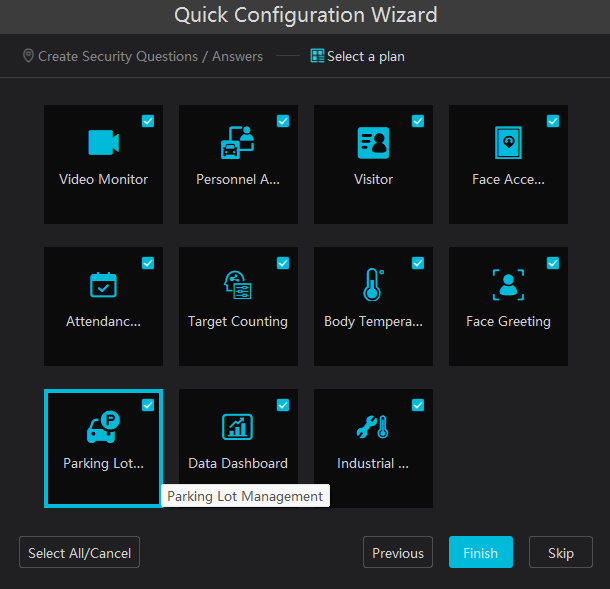Select the Data Dashboard chart icon
The height and width of the screenshot is (589, 610).
238,427
